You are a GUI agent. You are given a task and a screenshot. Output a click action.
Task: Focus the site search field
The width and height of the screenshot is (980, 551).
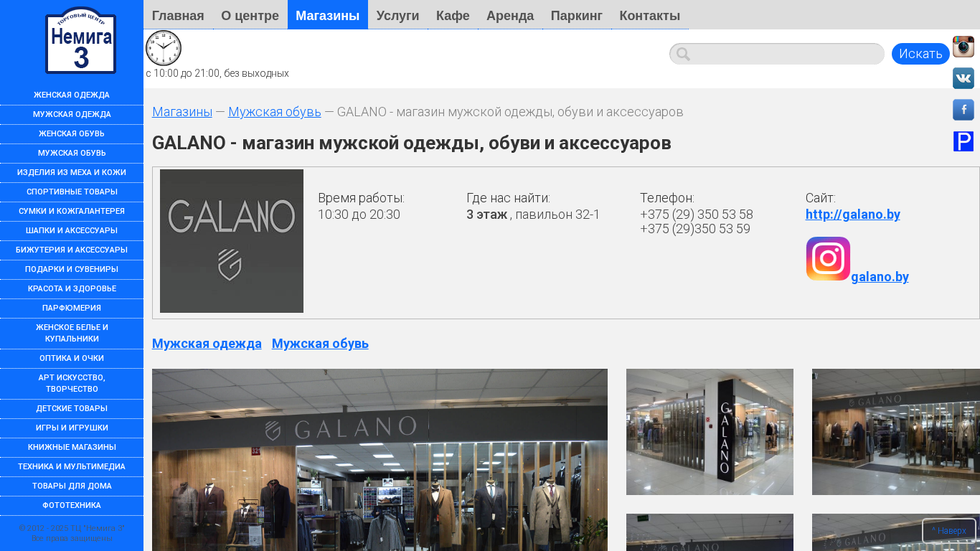(x=777, y=54)
